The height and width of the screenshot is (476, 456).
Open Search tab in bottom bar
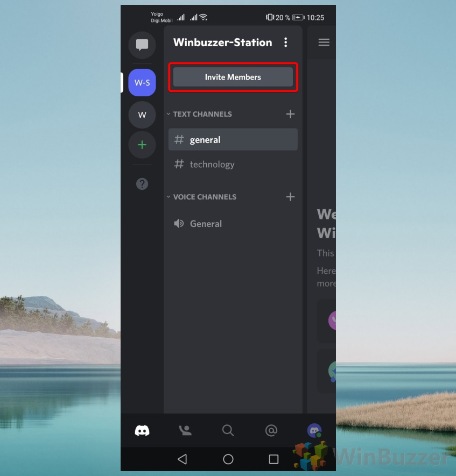click(x=228, y=430)
